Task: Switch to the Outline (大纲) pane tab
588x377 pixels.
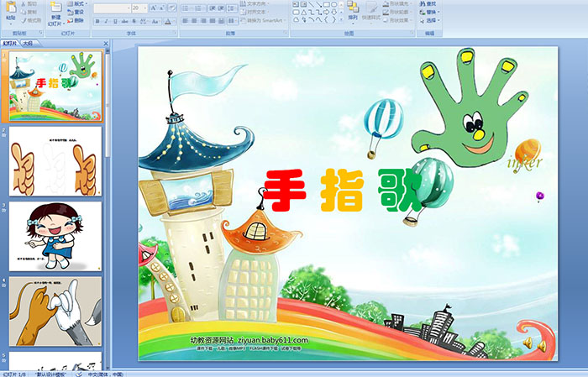Action: 28,44
